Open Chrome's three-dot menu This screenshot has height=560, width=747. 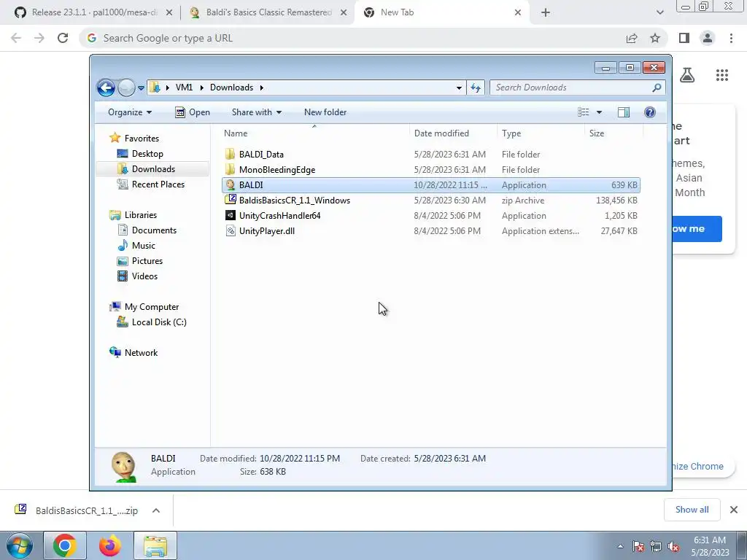click(x=731, y=38)
